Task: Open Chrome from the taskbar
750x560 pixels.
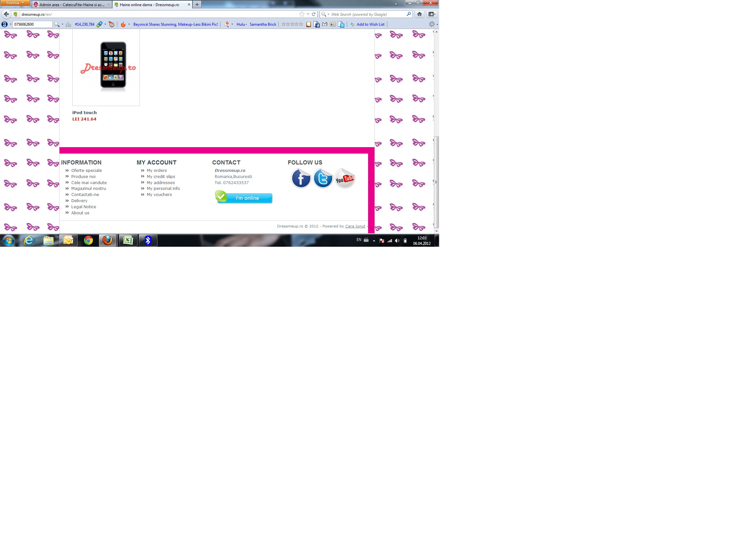Action: point(88,240)
